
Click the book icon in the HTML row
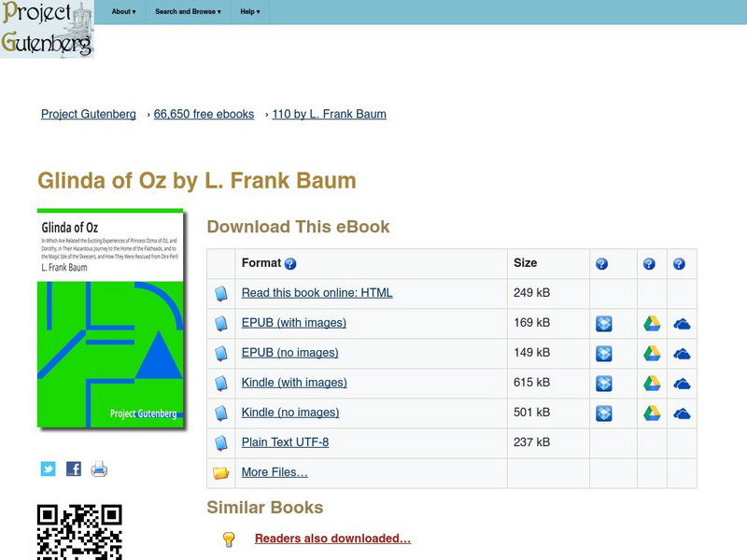click(x=221, y=293)
